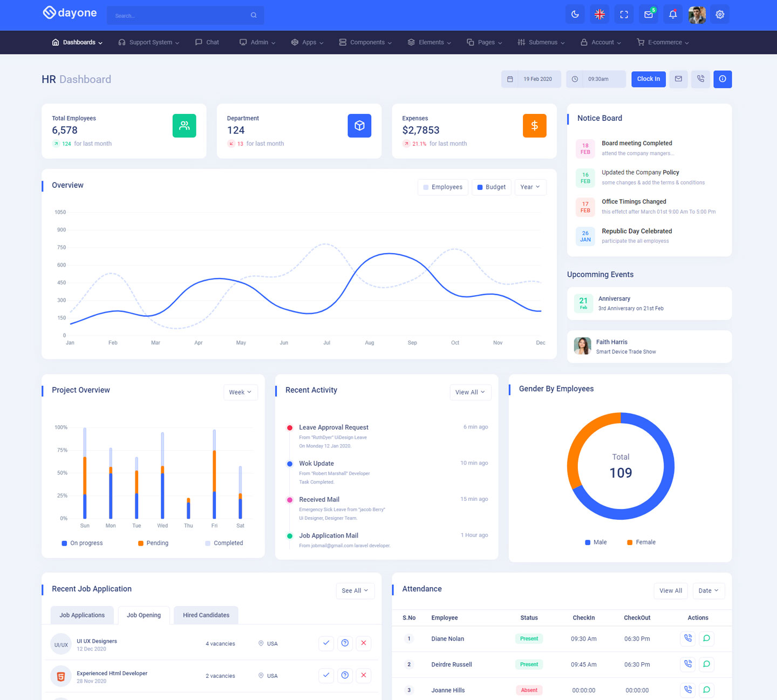Click View All in Attendance panel
The height and width of the screenshot is (700, 777).
(671, 590)
